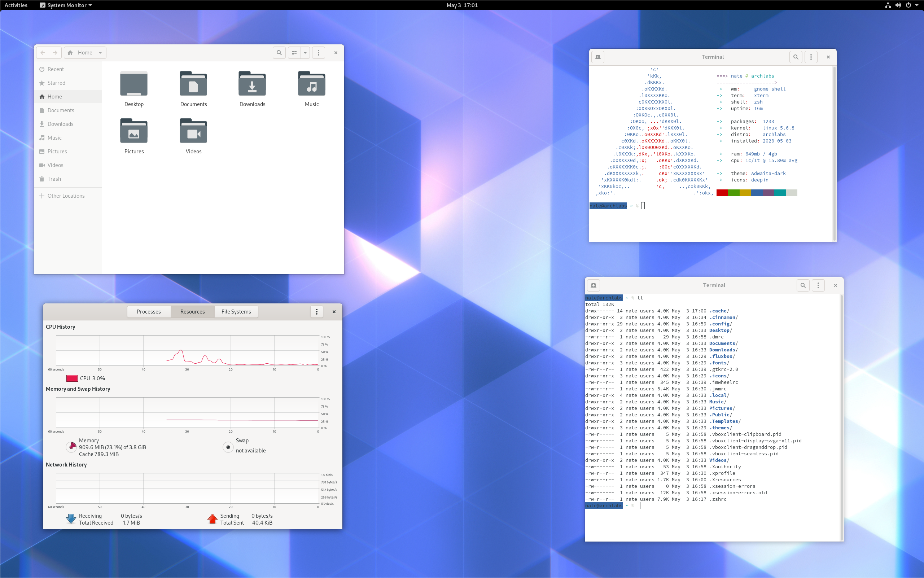Click Total Sent 40.4 KiB value
The height and width of the screenshot is (578, 924).
pyautogui.click(x=262, y=522)
